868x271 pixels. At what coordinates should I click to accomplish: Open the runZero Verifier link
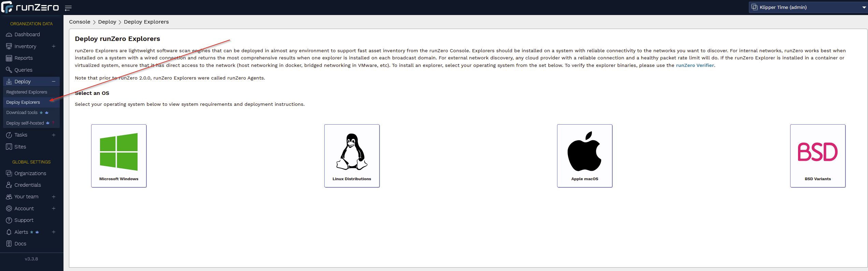tap(695, 65)
